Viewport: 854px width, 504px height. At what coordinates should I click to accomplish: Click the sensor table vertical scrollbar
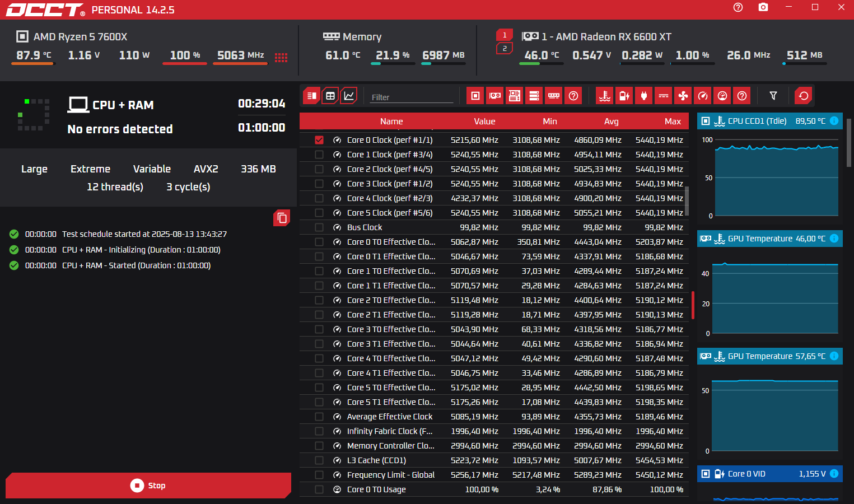coord(687,200)
